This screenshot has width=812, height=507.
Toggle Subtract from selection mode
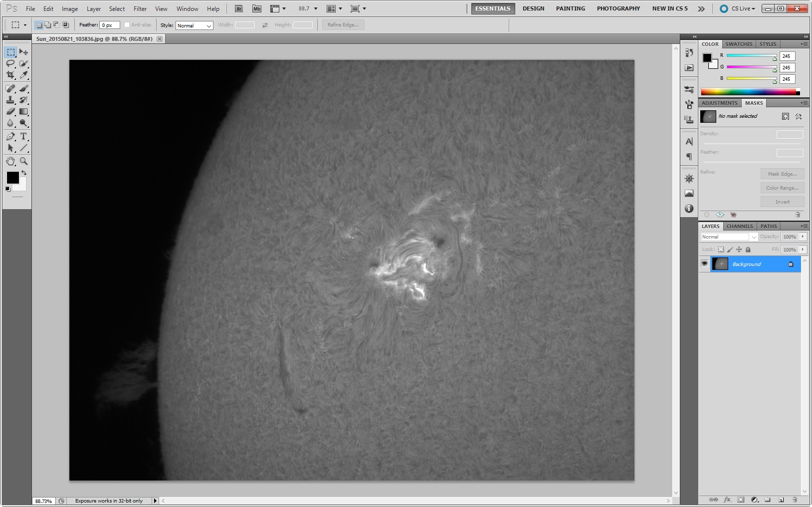pyautogui.click(x=56, y=25)
